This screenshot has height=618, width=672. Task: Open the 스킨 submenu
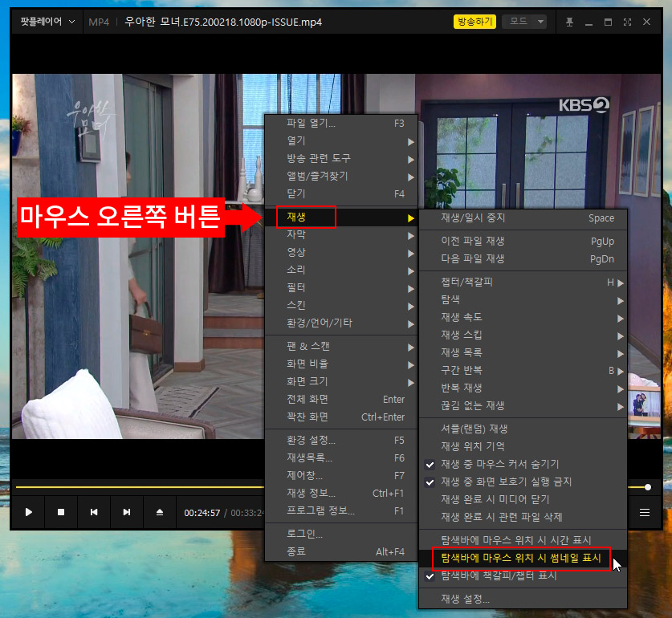[341, 305]
